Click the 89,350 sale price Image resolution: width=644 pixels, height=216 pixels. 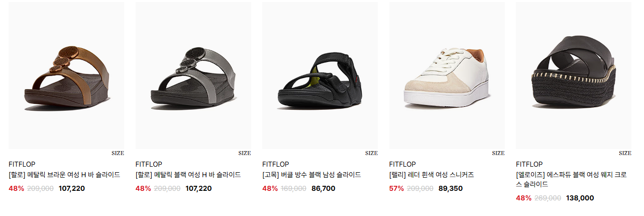pyautogui.click(x=450, y=189)
